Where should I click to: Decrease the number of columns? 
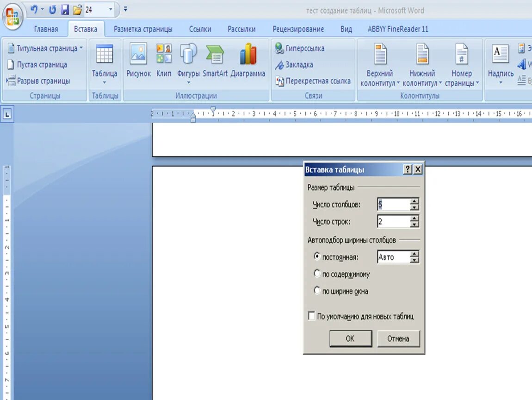pos(414,208)
